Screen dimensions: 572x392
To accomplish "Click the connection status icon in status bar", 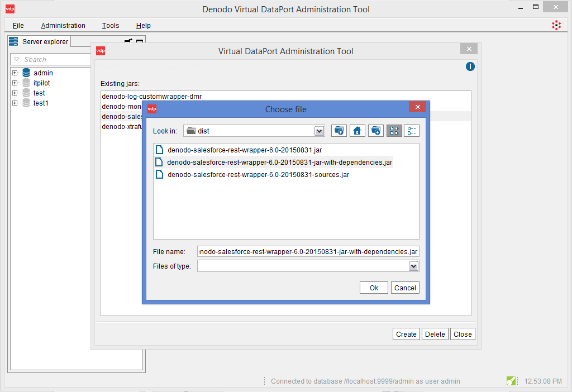I will tap(511, 381).
